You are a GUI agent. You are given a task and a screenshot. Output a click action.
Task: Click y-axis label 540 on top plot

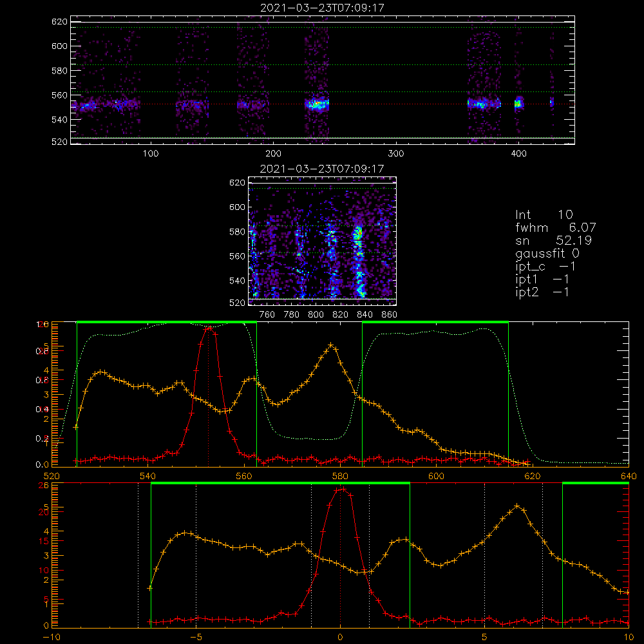[59, 120]
